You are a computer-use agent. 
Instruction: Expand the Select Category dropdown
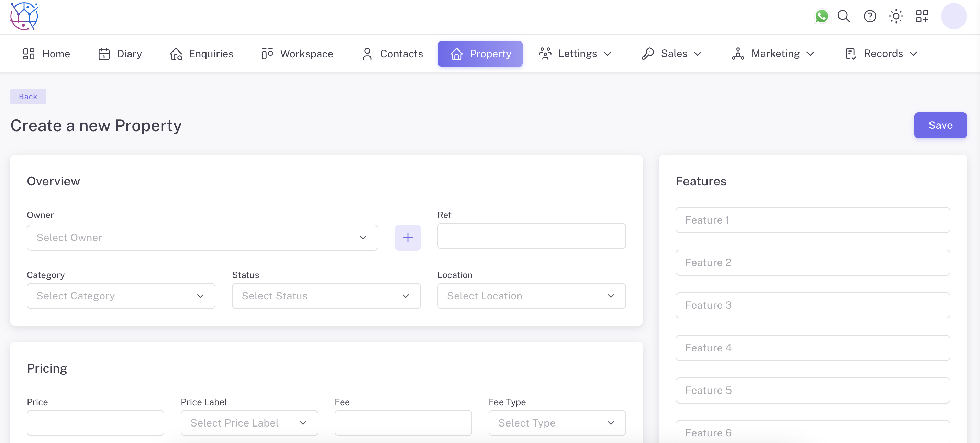click(x=121, y=296)
